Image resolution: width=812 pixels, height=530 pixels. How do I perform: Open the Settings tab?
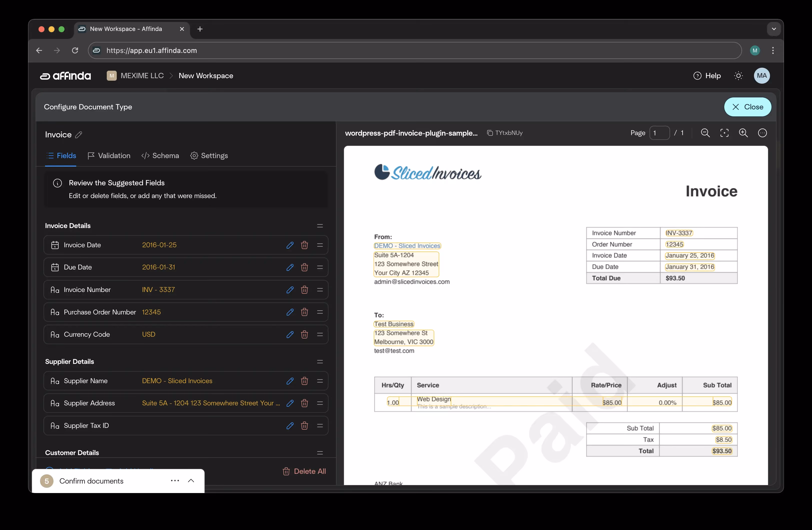point(209,156)
